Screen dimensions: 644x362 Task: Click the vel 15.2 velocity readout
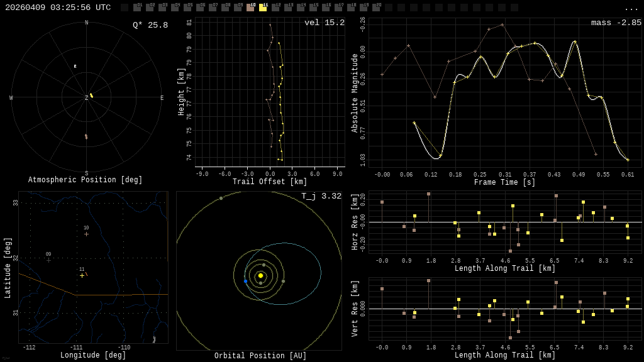tap(325, 23)
